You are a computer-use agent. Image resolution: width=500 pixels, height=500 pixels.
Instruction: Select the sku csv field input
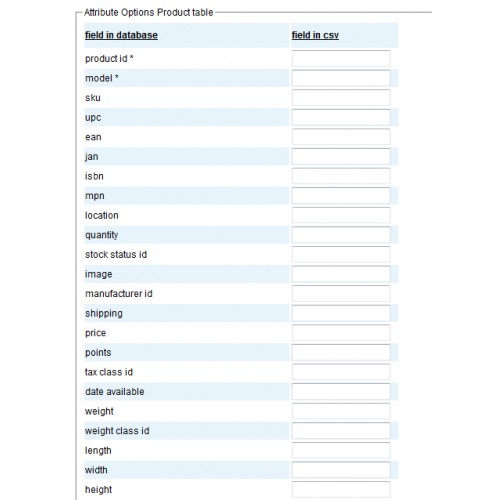point(341,98)
